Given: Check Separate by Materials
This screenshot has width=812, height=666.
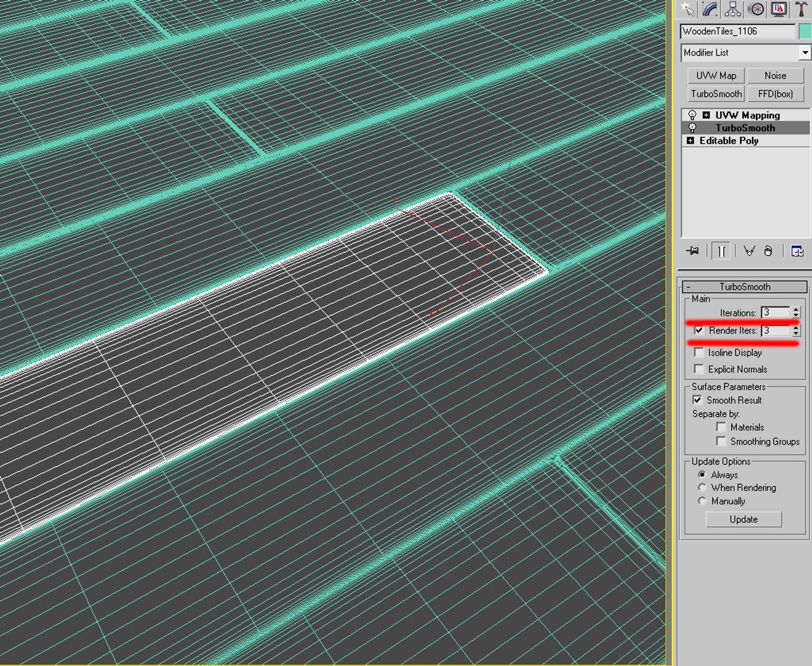Looking at the screenshot, I should [x=721, y=427].
